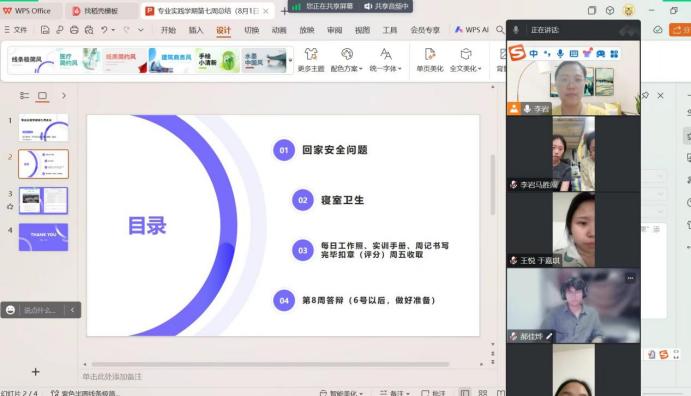This screenshot has width=691, height=396.
Task: Apply the 线条极简风 theme thumbnail
Action: tap(32, 60)
